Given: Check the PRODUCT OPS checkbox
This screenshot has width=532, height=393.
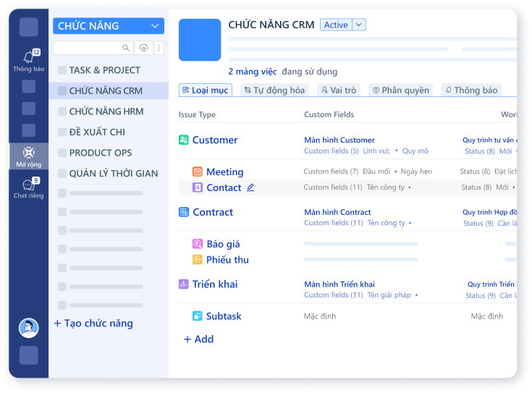Looking at the screenshot, I should (62, 153).
